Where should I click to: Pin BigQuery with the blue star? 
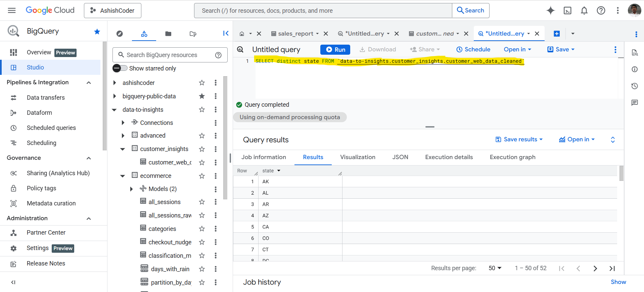(97, 32)
